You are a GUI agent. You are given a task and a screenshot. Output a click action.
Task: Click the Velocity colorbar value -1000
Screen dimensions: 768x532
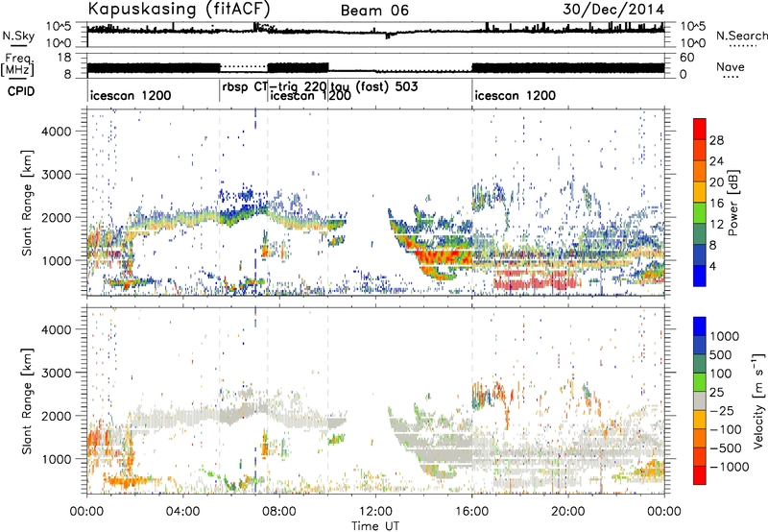[729, 467]
